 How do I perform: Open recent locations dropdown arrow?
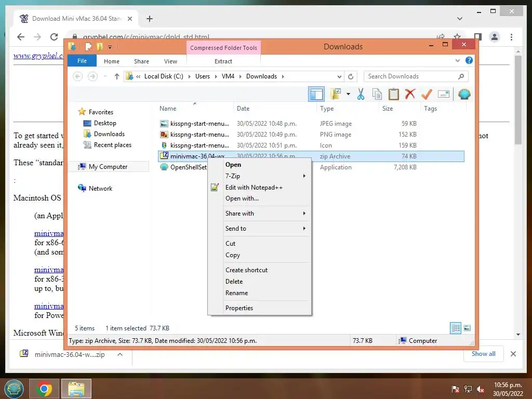click(105, 76)
